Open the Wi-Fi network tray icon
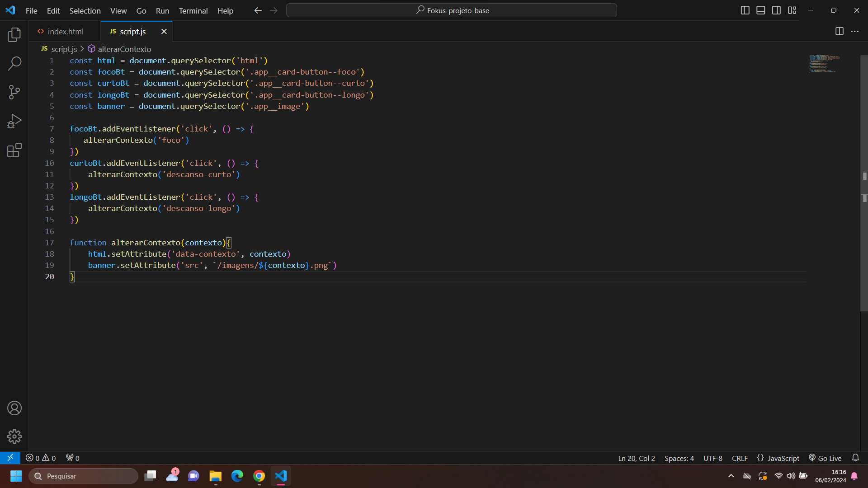The image size is (868, 488). [x=778, y=476]
